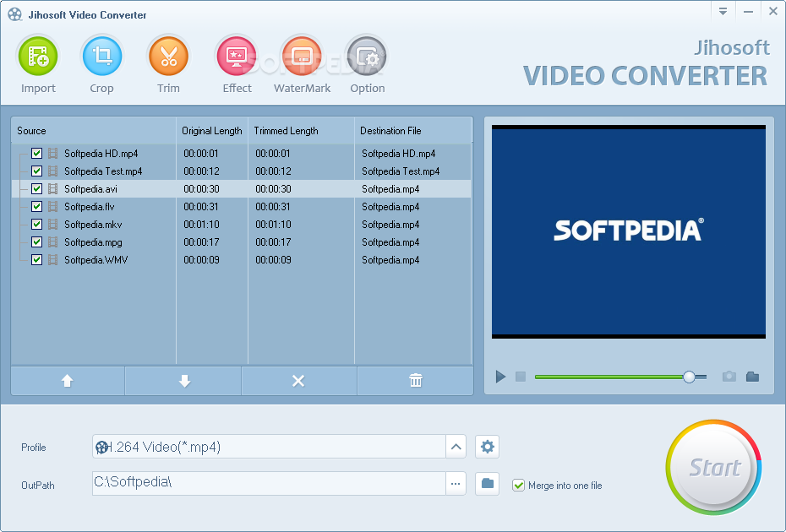The image size is (786, 532).
Task: Select the Softpedia.WMV file name
Action: [96, 259]
